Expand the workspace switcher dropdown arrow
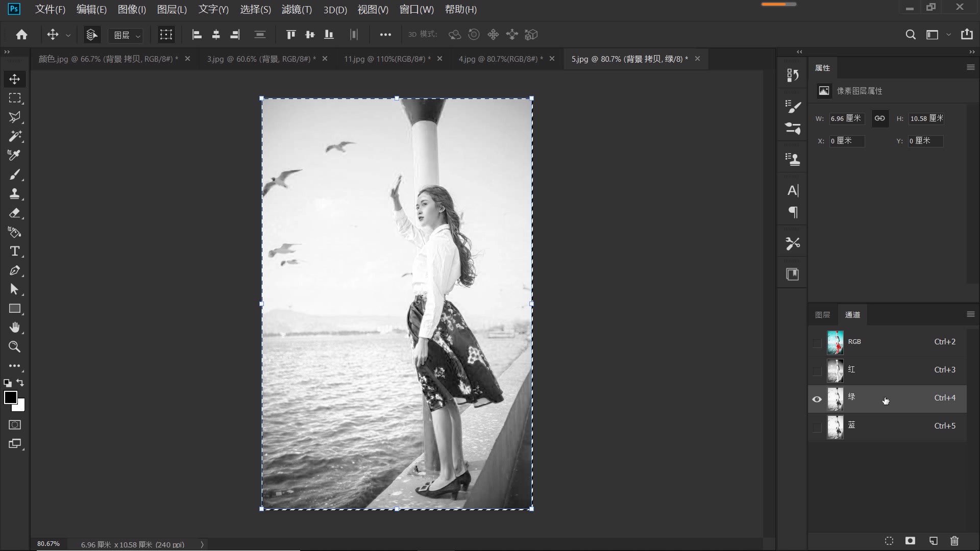This screenshot has width=980, height=551. pyautogui.click(x=948, y=35)
